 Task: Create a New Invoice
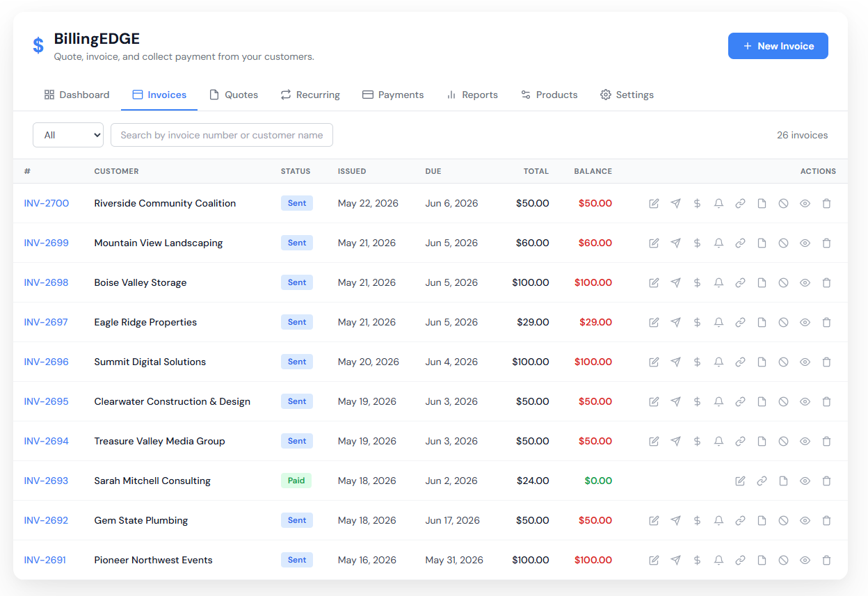pyautogui.click(x=778, y=46)
